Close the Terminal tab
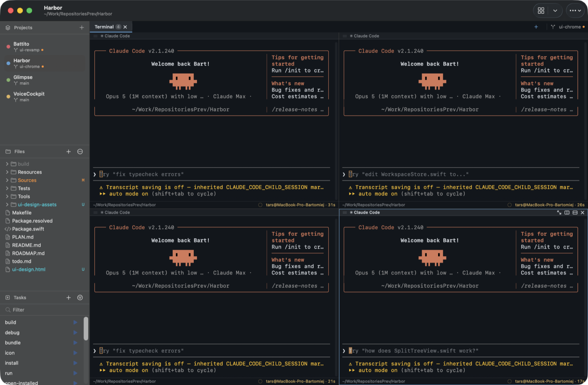Viewport: 588px width, 385px height. click(125, 27)
